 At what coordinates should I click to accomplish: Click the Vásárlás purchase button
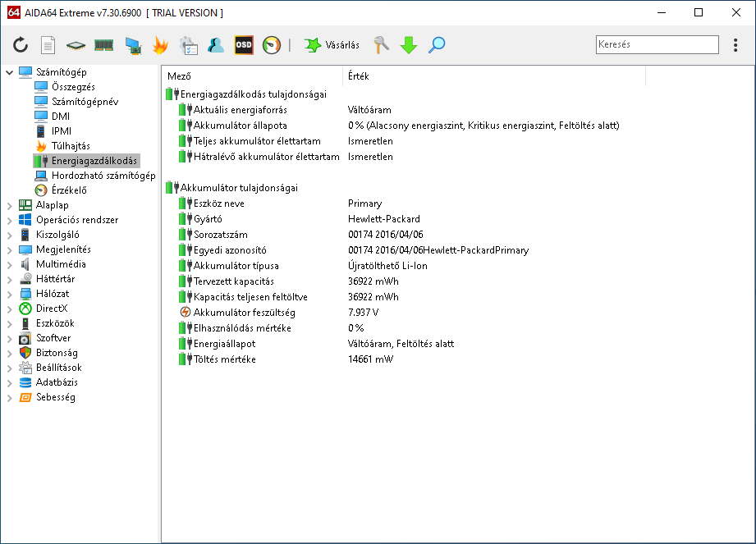[x=332, y=45]
